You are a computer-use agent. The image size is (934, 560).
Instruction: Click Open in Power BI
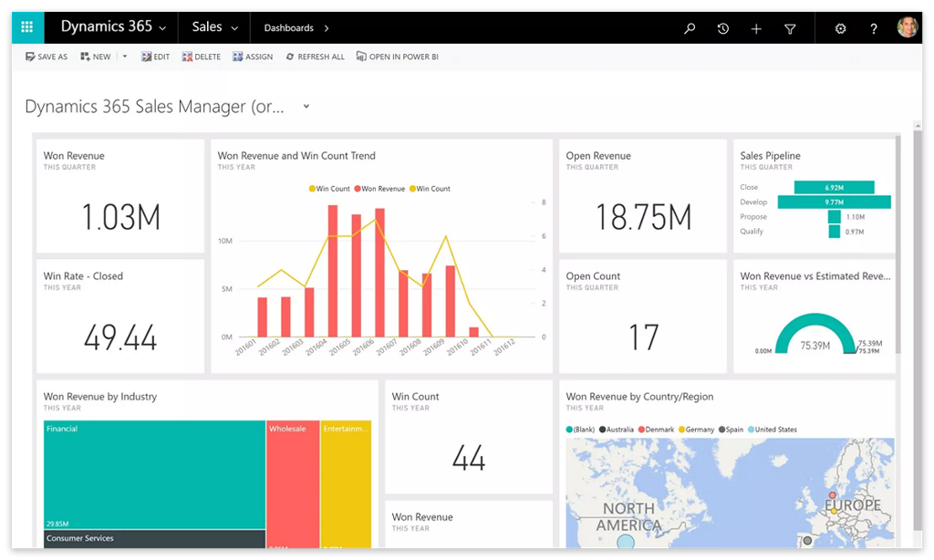(398, 57)
